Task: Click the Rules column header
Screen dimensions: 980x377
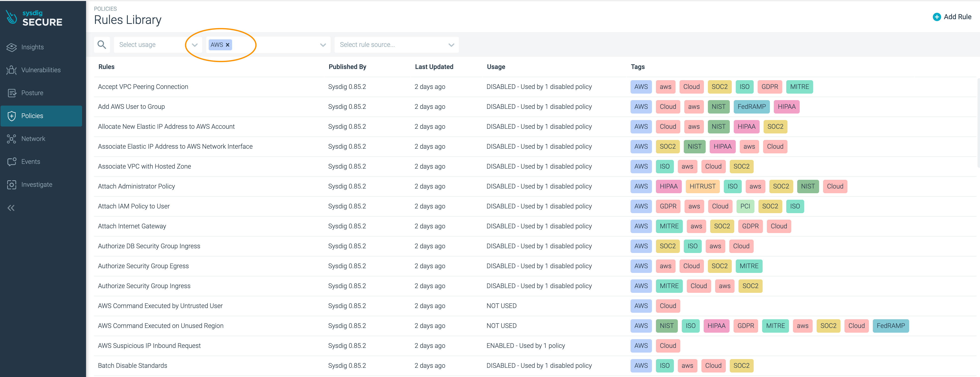Action: click(106, 67)
